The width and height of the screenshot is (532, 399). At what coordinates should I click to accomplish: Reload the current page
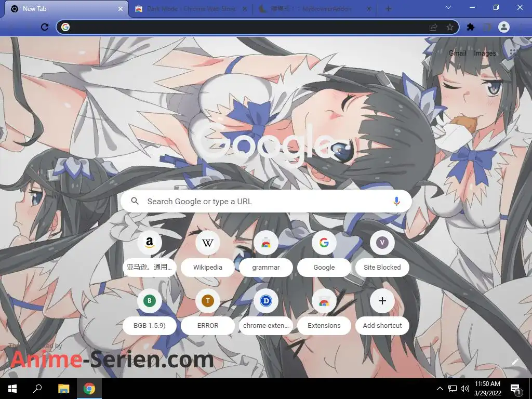(x=45, y=27)
